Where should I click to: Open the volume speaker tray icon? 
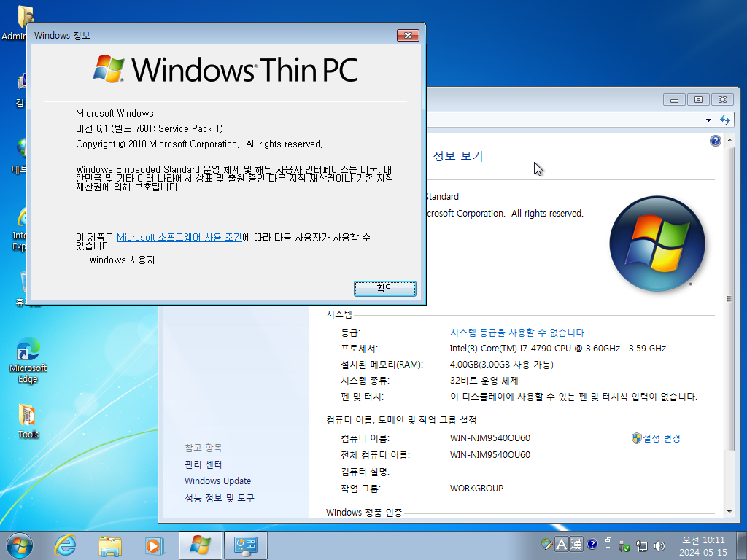pyautogui.click(x=659, y=546)
